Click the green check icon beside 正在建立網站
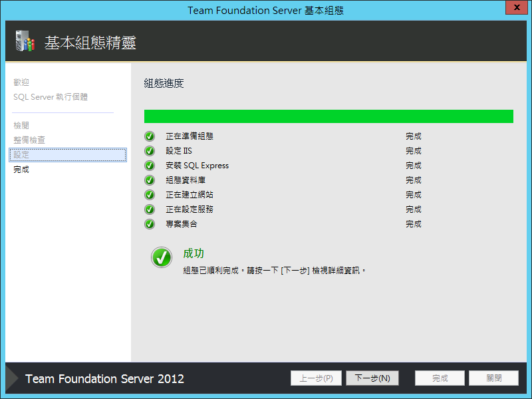 [149, 195]
